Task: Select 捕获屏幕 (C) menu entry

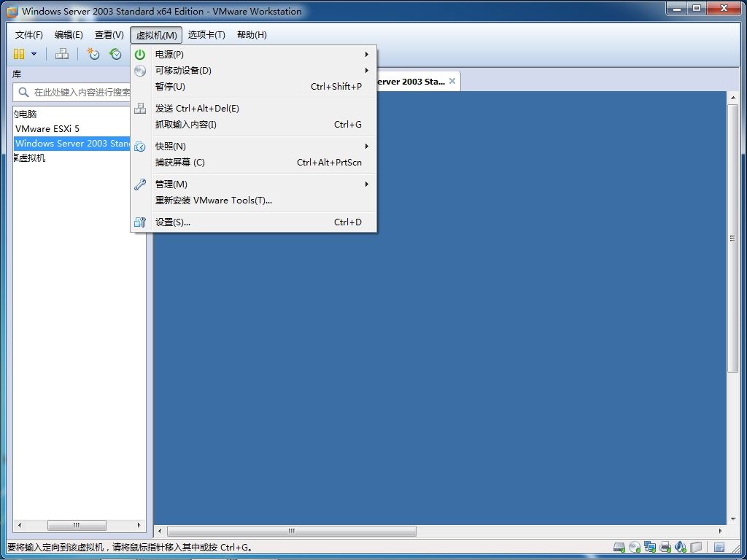Action: pyautogui.click(x=253, y=163)
